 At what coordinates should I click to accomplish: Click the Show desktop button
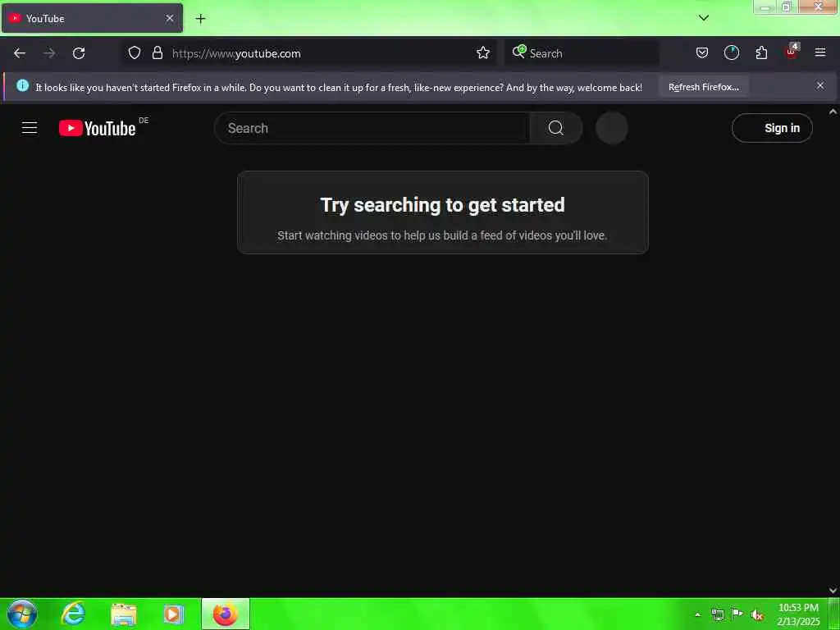coord(834,614)
